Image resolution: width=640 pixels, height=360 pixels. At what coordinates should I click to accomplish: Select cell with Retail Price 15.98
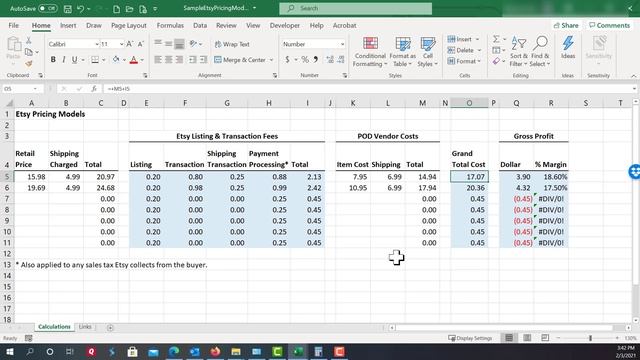pos(31,177)
